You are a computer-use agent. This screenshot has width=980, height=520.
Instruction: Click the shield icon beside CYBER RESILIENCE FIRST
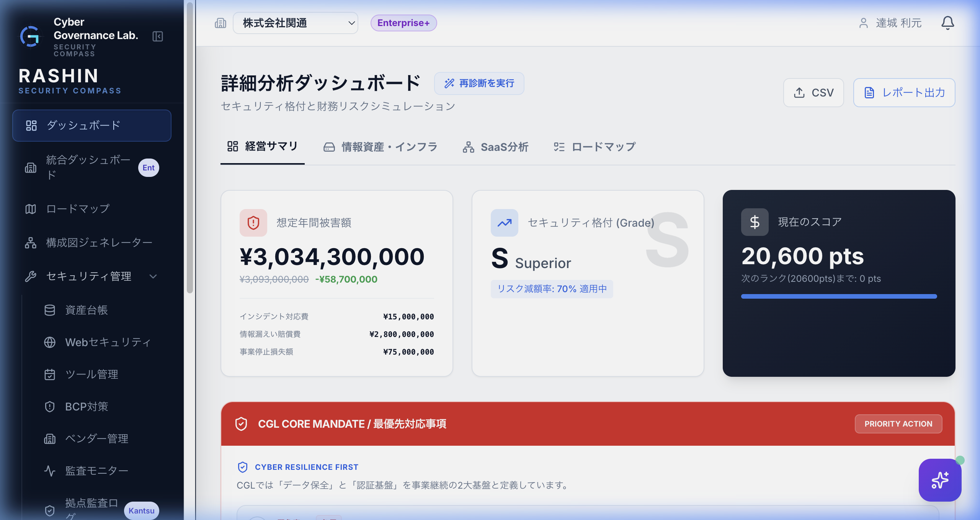[243, 467]
